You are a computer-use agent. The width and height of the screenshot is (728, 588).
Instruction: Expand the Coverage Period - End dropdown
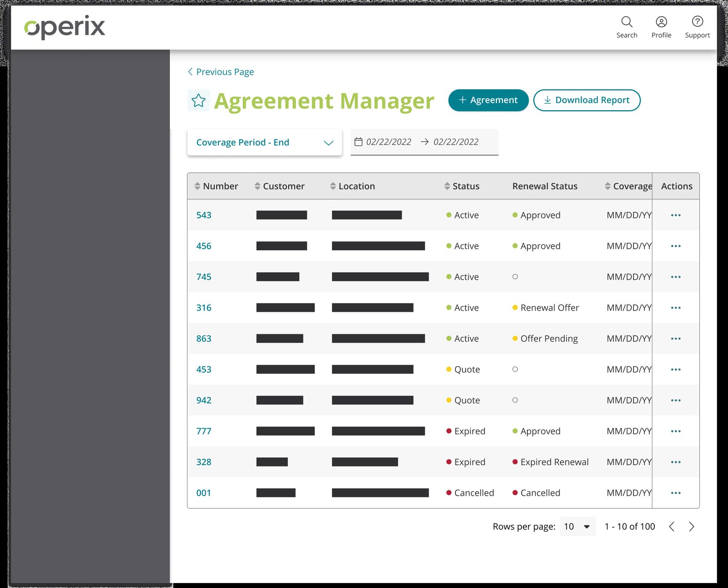[x=264, y=142]
